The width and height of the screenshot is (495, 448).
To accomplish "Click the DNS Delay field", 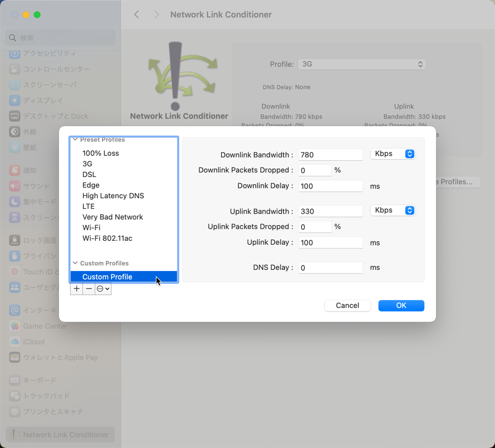I will 330,268.
